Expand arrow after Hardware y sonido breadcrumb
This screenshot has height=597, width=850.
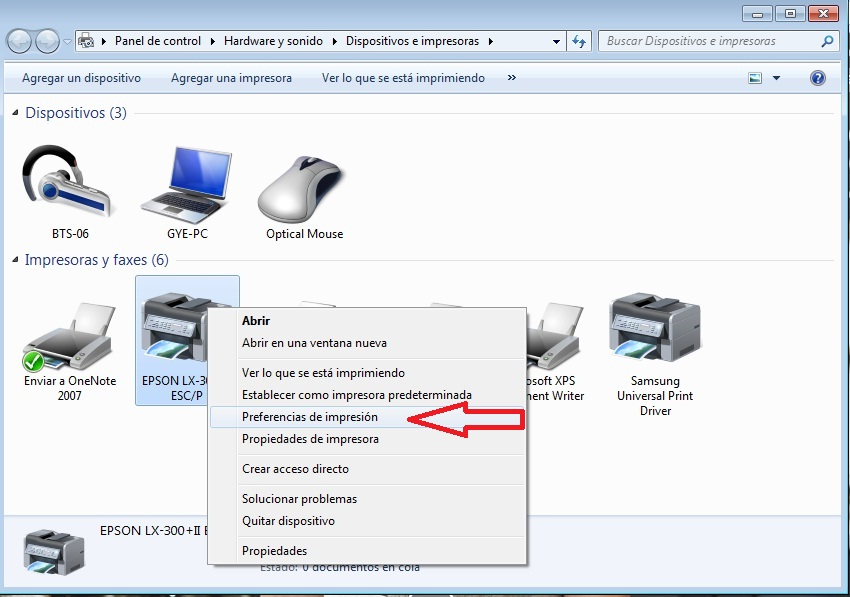[334, 41]
